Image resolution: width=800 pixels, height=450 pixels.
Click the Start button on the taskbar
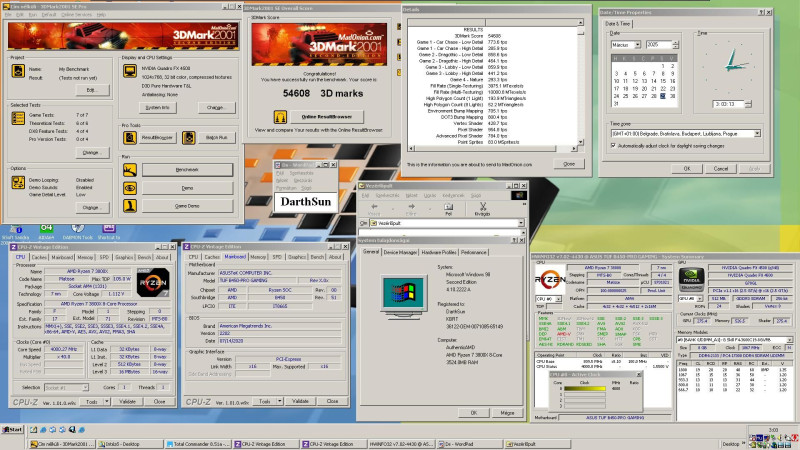(x=13, y=430)
